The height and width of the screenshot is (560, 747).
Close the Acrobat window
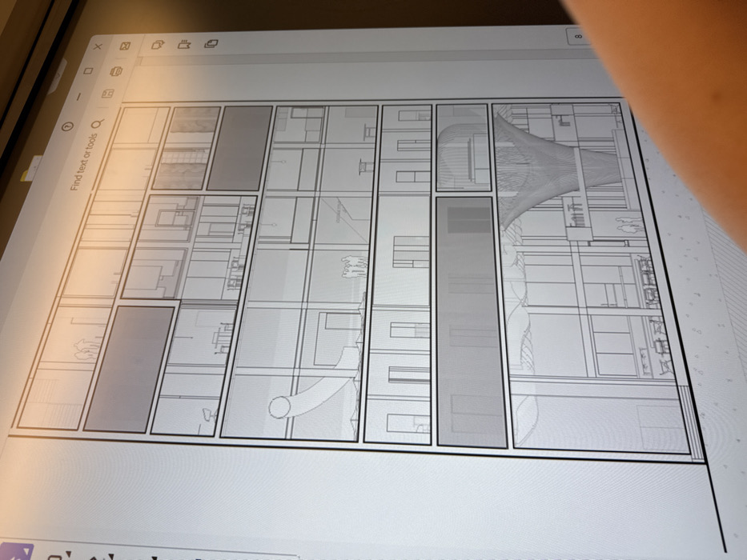(98, 46)
